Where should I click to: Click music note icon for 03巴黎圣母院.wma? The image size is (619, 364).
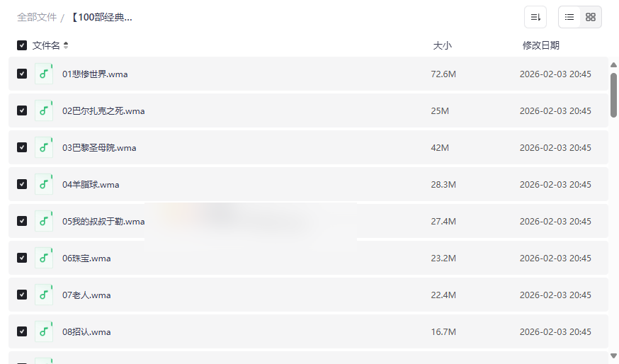coord(44,147)
